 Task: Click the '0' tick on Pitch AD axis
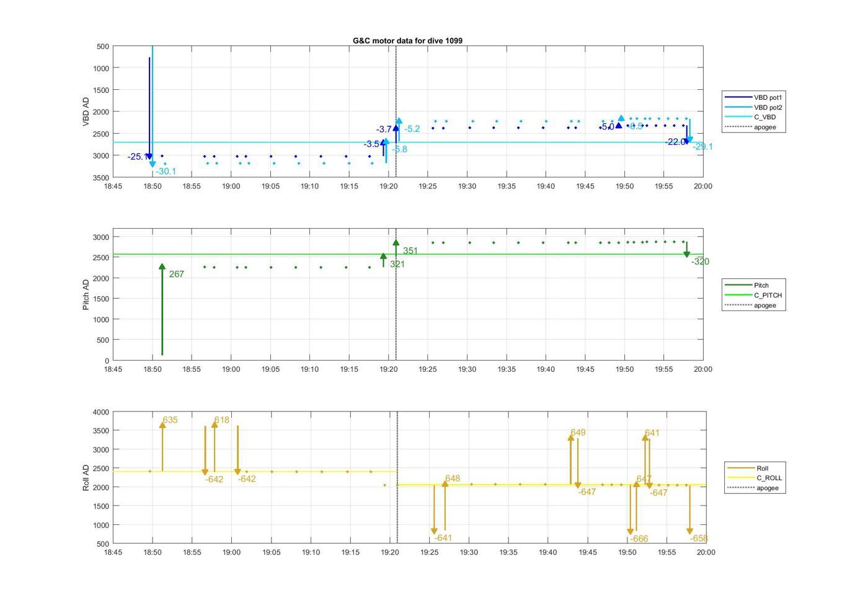(x=107, y=361)
